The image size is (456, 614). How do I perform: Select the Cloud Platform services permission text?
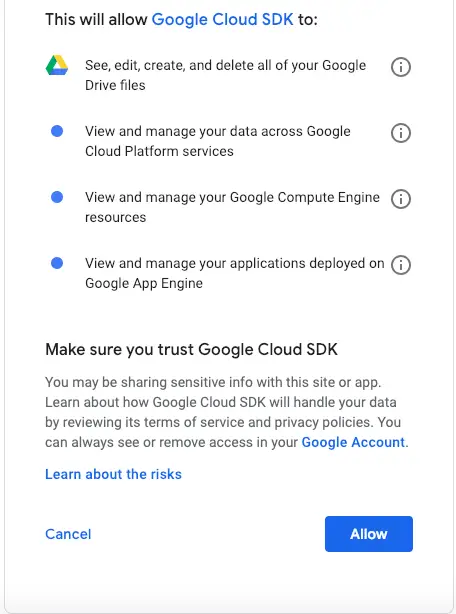(x=218, y=141)
